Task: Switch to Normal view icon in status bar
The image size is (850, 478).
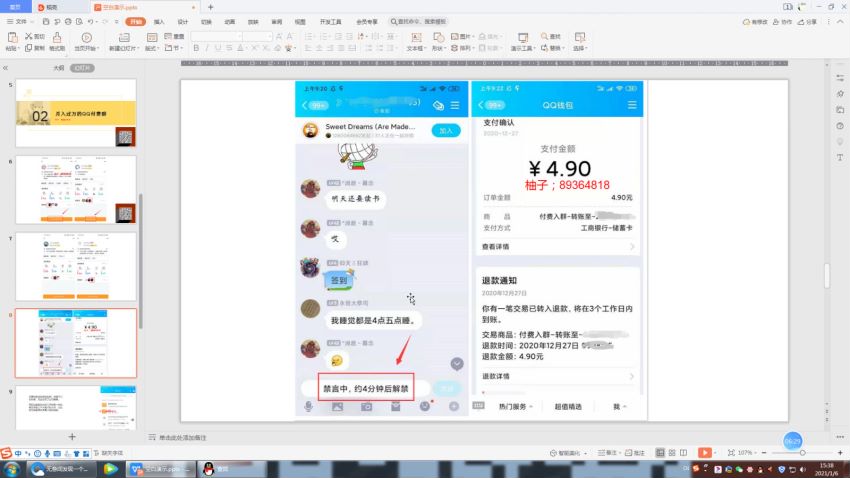Action: pyautogui.click(x=660, y=453)
